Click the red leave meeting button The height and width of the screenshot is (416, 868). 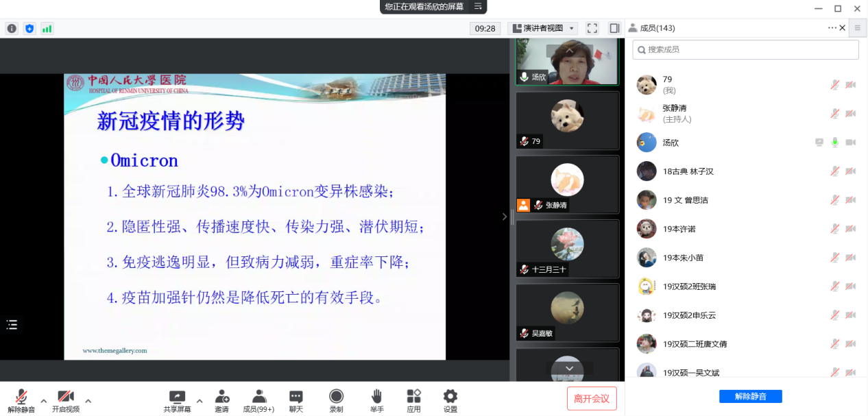[x=592, y=398]
